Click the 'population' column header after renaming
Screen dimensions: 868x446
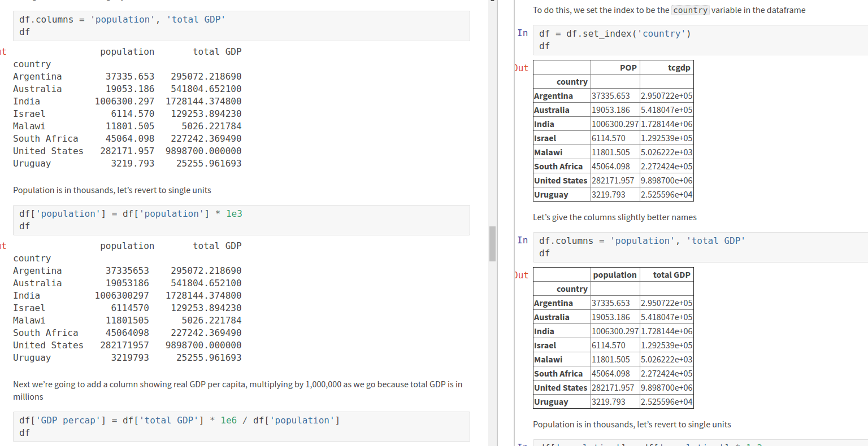(x=615, y=274)
